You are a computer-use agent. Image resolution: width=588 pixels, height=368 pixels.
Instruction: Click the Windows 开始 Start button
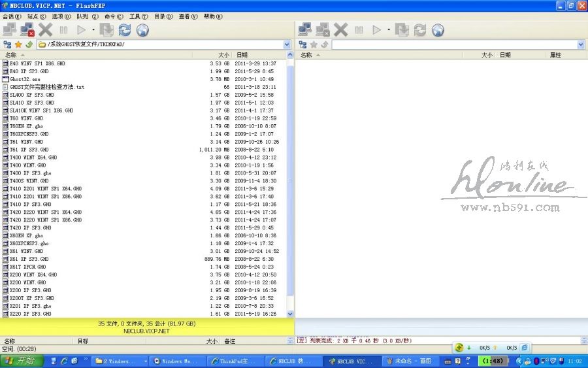pos(22,361)
